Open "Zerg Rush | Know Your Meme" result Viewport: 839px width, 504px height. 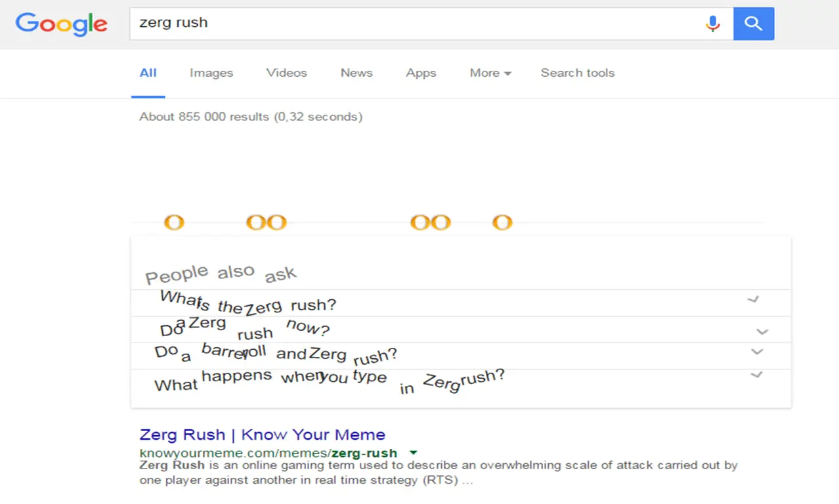(x=262, y=434)
